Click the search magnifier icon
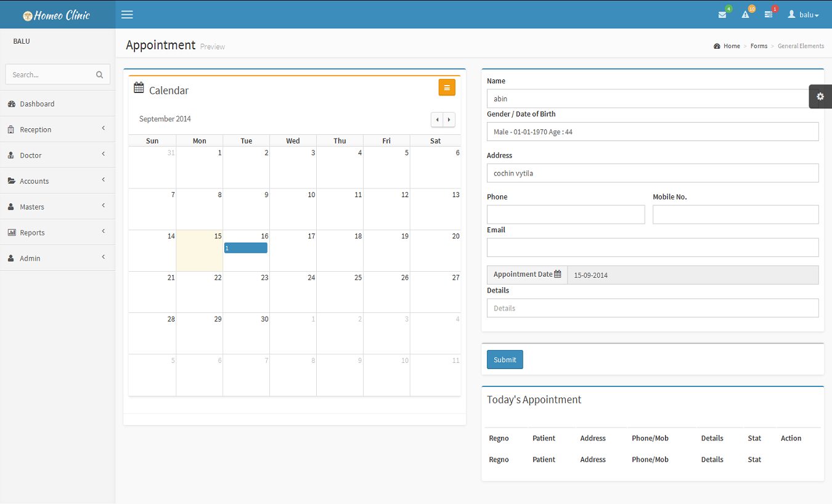The width and height of the screenshot is (832, 504). point(99,75)
